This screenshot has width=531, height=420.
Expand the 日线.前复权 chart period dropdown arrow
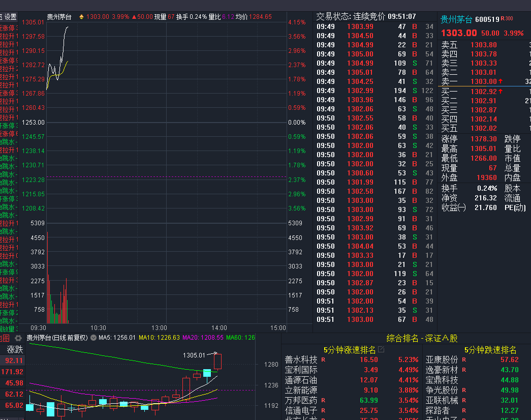pos(93,338)
